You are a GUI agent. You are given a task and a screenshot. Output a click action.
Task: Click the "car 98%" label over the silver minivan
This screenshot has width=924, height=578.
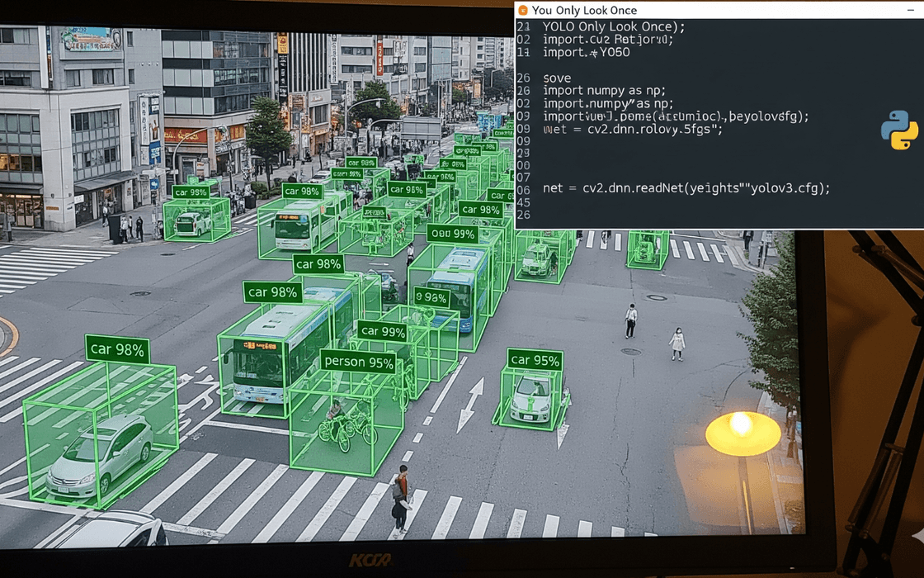point(117,349)
